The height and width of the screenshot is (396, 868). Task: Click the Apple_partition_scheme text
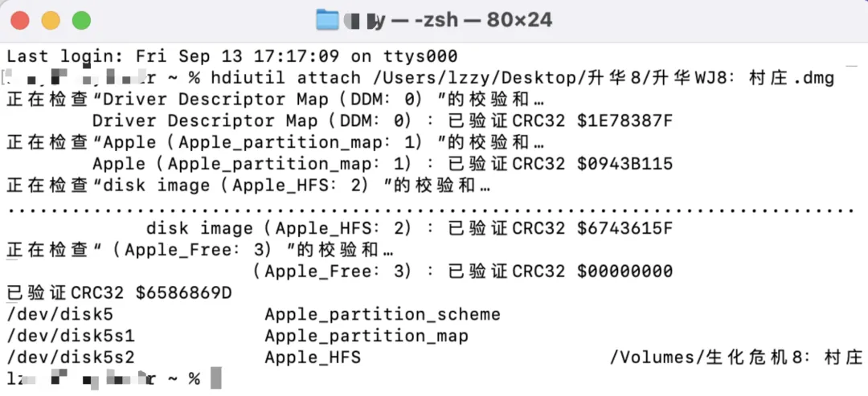pyautogui.click(x=383, y=314)
